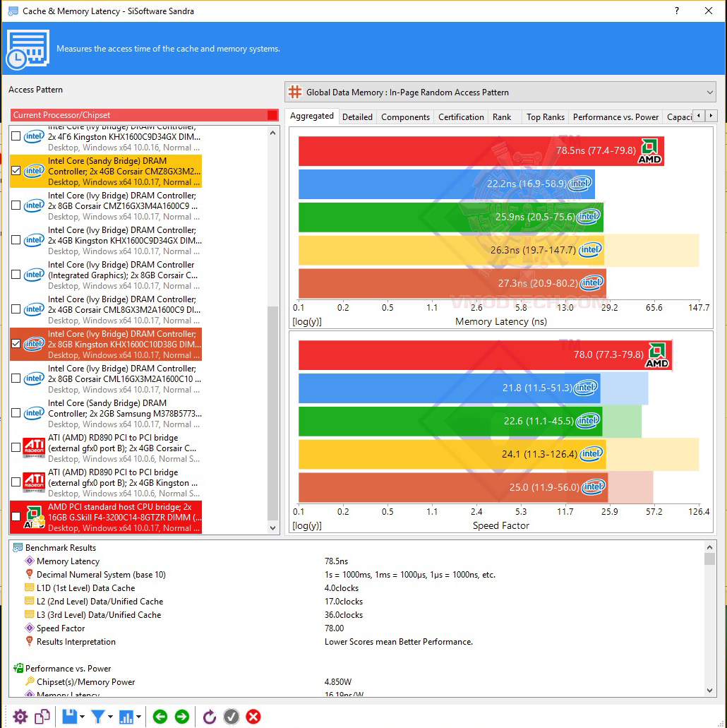The width and height of the screenshot is (727, 728).
Task: Click the Cache & Memory Latency module icon
Action: click(28, 49)
